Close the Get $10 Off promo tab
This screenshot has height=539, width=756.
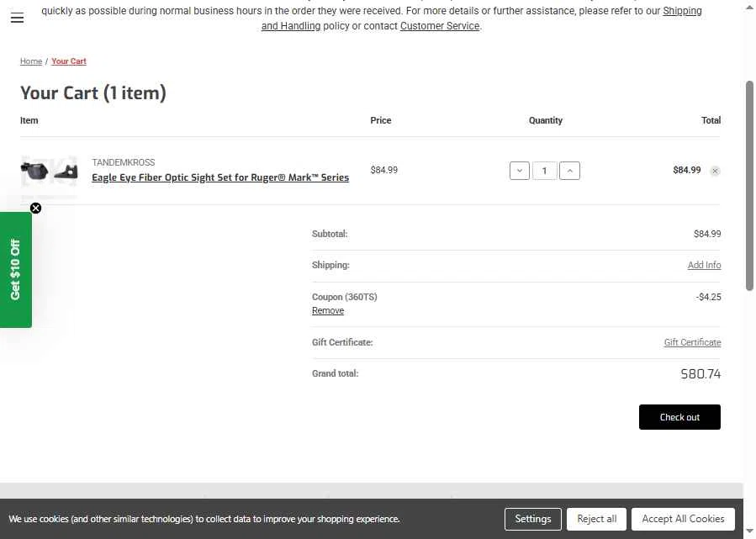(x=35, y=209)
